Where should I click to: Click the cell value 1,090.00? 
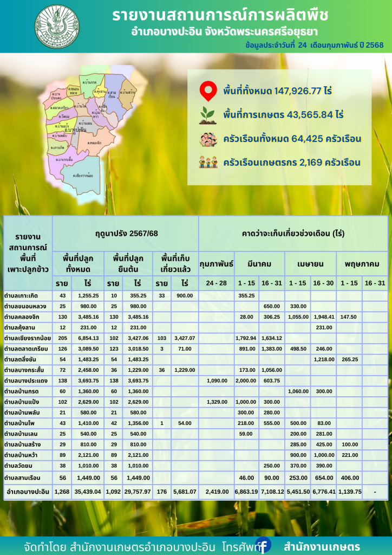(x=217, y=381)
